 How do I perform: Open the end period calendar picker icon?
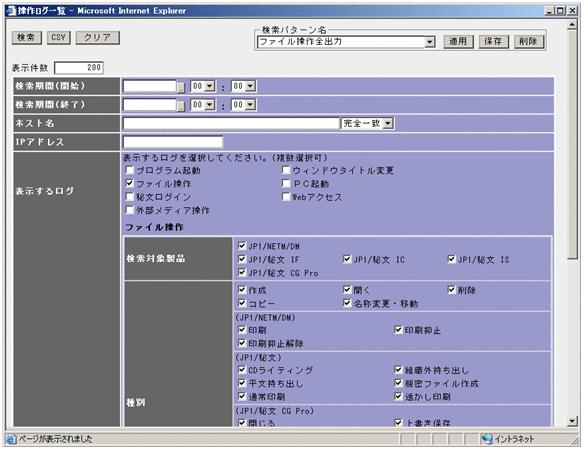tap(181, 106)
